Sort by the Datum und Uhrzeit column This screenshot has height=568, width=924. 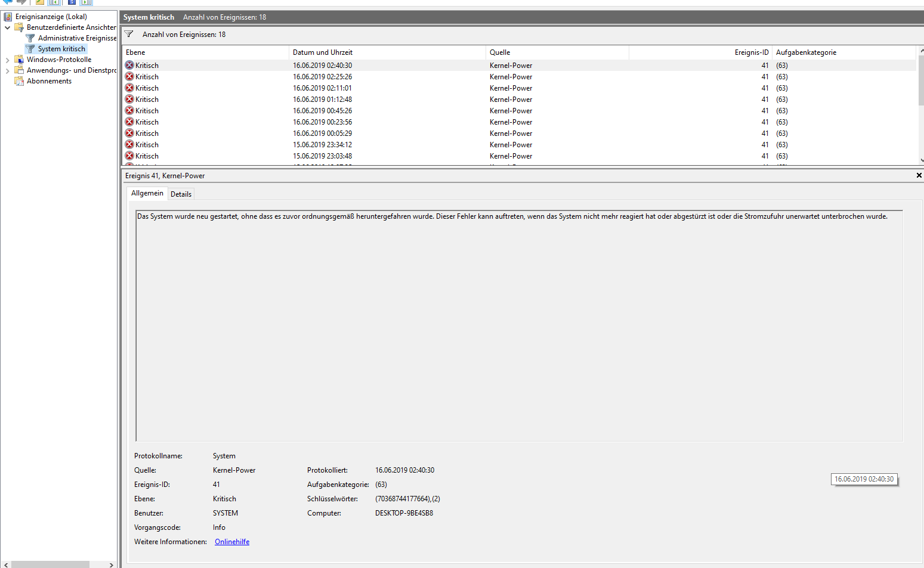point(387,52)
